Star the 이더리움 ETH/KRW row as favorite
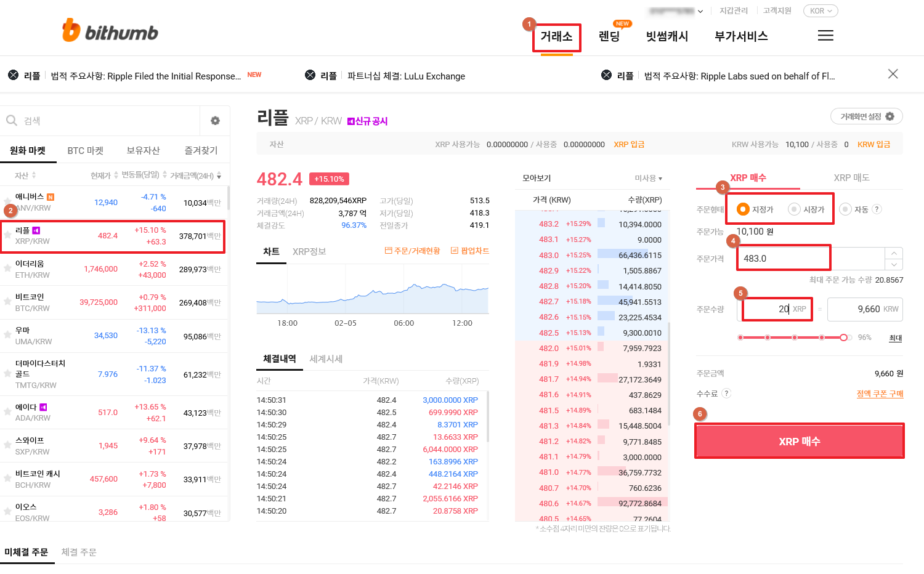The width and height of the screenshot is (924, 574). 7,269
